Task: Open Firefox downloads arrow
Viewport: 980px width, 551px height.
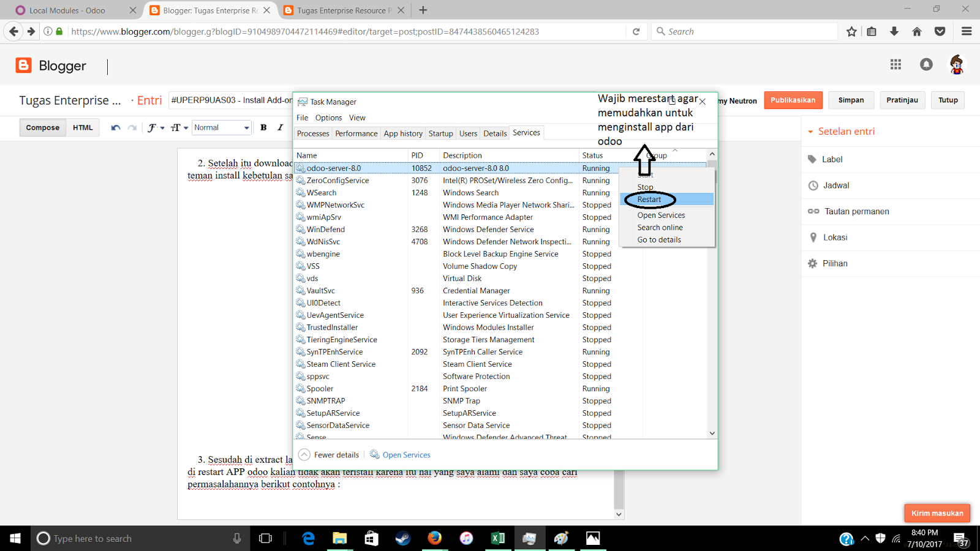Action: (x=894, y=31)
